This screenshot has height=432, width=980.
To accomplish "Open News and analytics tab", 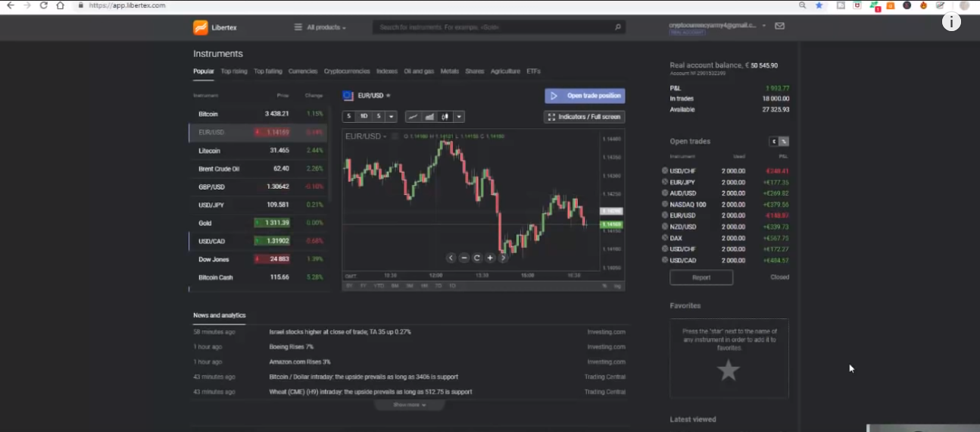I will pyautogui.click(x=220, y=315).
